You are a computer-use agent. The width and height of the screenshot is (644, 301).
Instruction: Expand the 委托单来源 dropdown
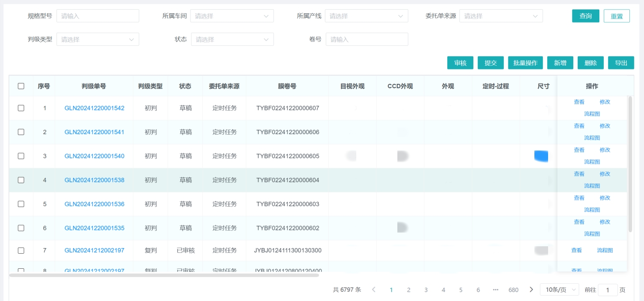[x=501, y=16]
